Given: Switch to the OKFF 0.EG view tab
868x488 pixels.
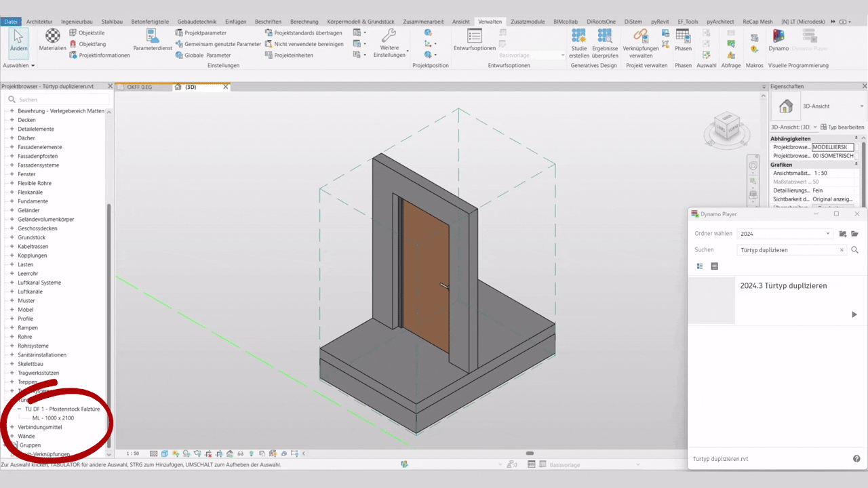Looking at the screenshot, I should (x=142, y=87).
